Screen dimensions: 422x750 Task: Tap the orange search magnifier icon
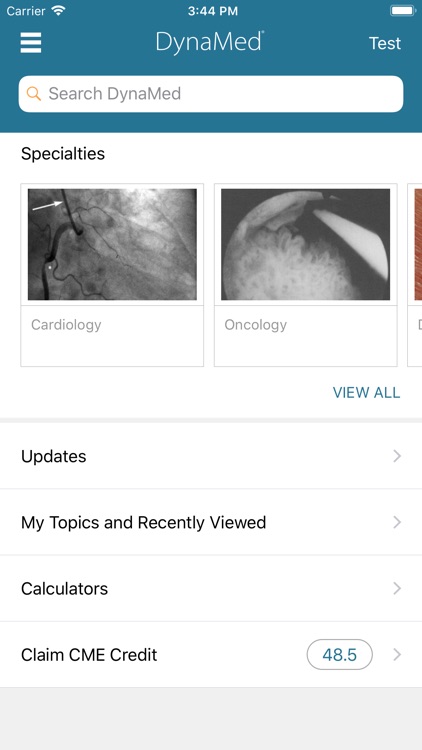(34, 94)
